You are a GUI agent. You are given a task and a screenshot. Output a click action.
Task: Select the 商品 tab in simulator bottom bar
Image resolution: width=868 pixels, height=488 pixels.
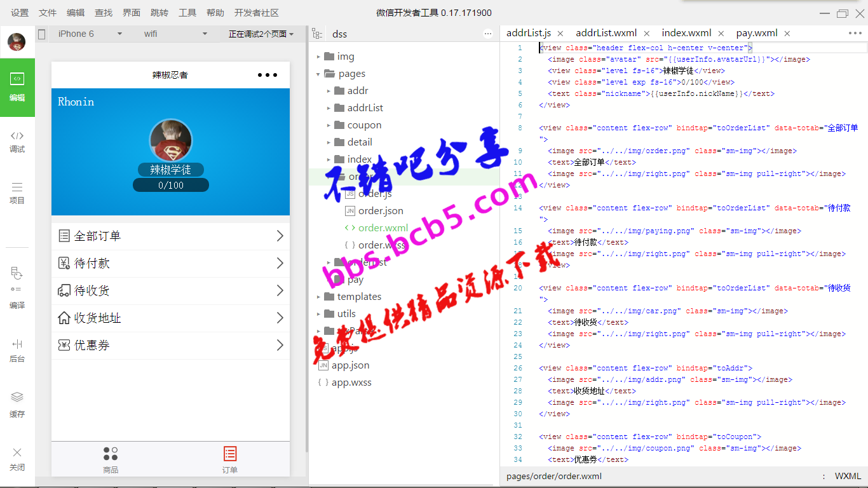[x=111, y=459]
